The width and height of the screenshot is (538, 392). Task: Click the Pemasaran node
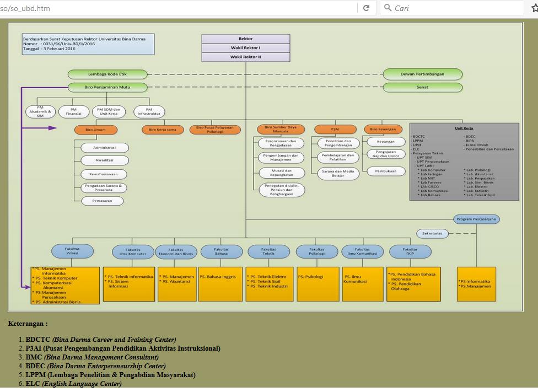point(102,201)
